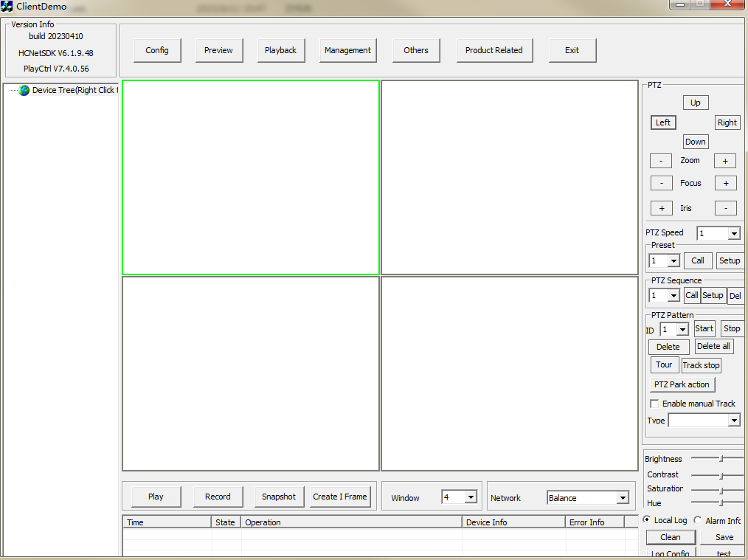Click the Focus minus button

661,182
